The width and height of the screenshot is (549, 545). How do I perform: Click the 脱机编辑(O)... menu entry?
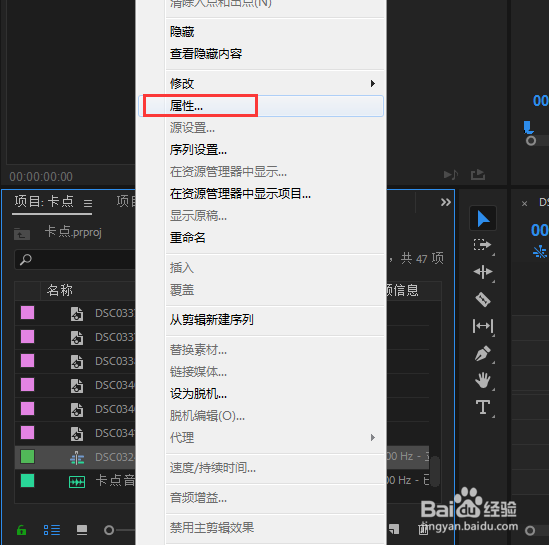[261, 415]
